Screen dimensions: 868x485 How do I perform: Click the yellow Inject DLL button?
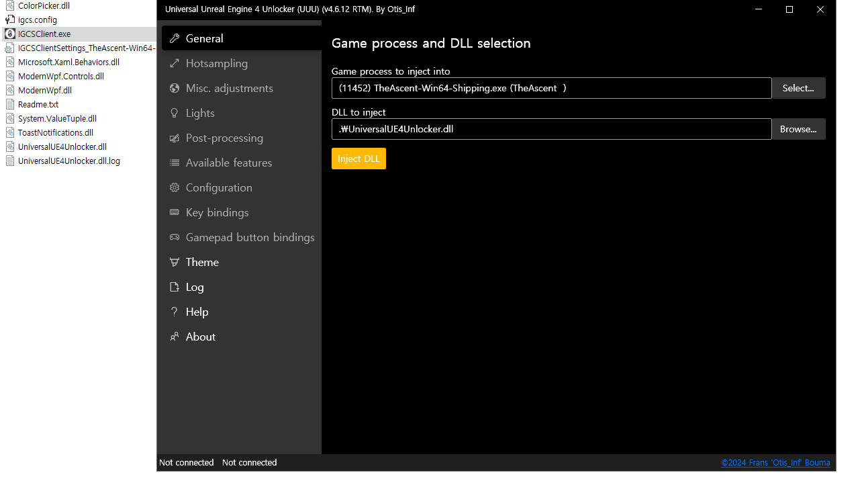(358, 159)
